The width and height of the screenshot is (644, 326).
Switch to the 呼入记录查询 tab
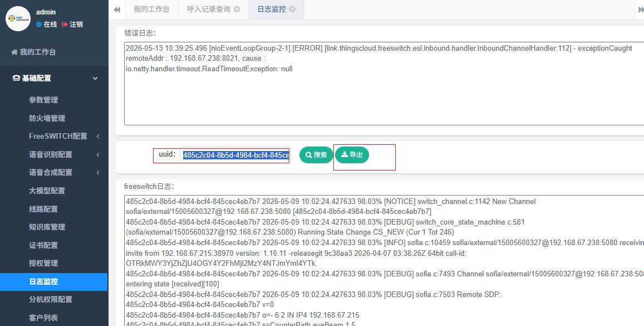click(x=209, y=9)
